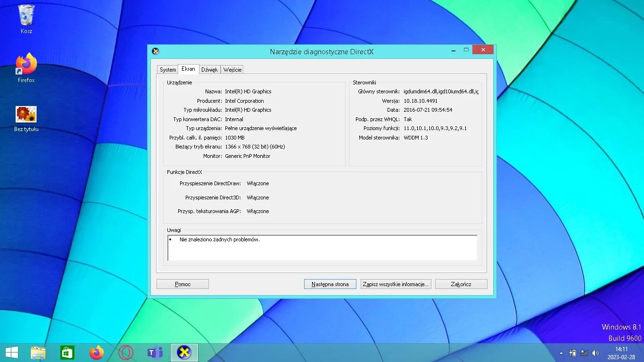Click Direct3D acceleration 'Włączone' value
The width and height of the screenshot is (644, 362).
258,197
